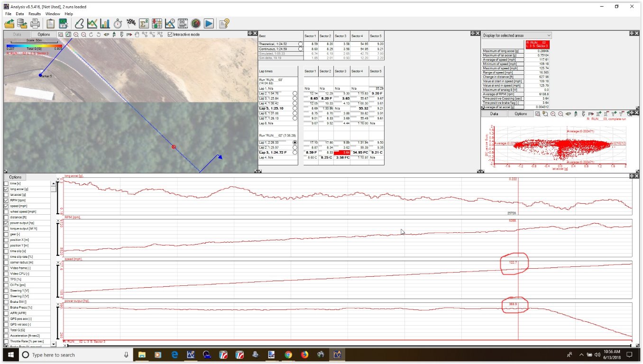Open the Results menu
The image size is (643, 364).
point(35,14)
